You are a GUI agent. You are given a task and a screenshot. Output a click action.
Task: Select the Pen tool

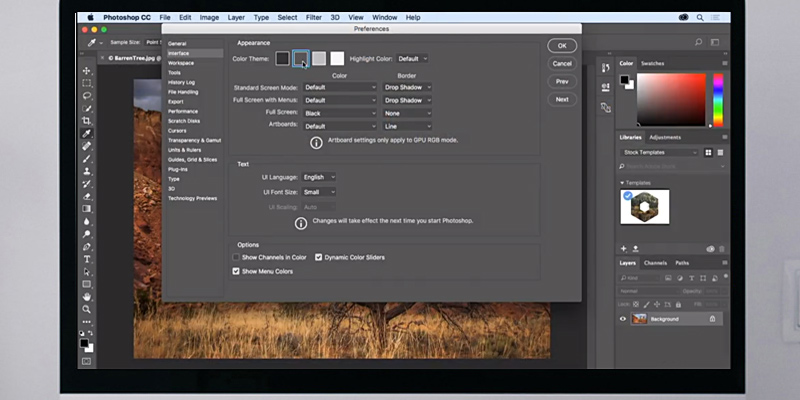point(87,246)
